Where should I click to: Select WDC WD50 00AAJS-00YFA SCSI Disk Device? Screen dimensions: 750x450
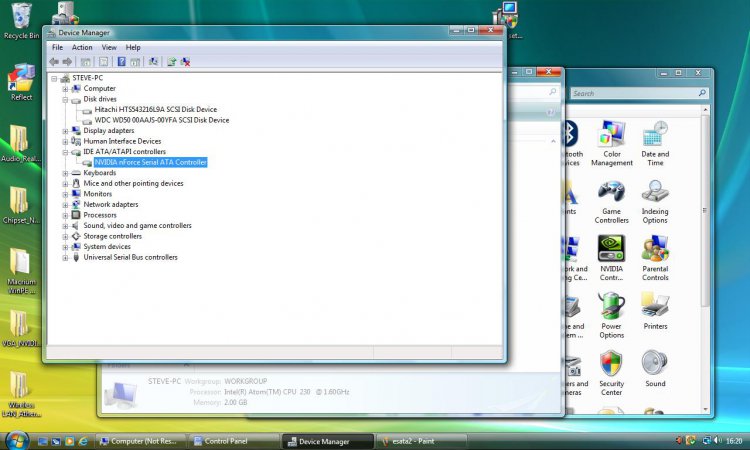162,120
